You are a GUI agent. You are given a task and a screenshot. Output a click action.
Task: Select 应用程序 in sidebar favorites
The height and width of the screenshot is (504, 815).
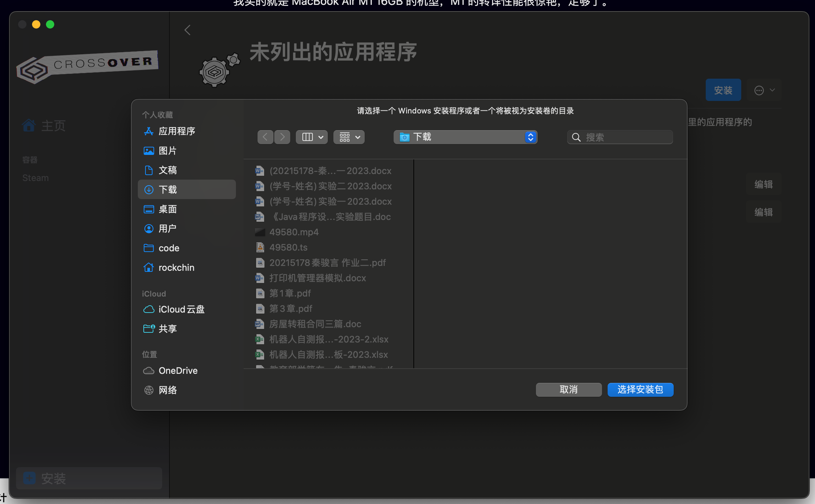tap(177, 131)
